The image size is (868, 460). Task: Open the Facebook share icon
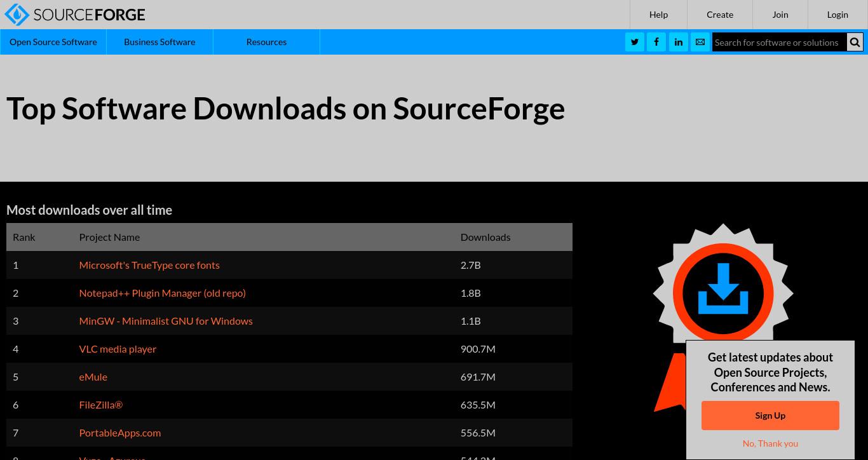(656, 42)
